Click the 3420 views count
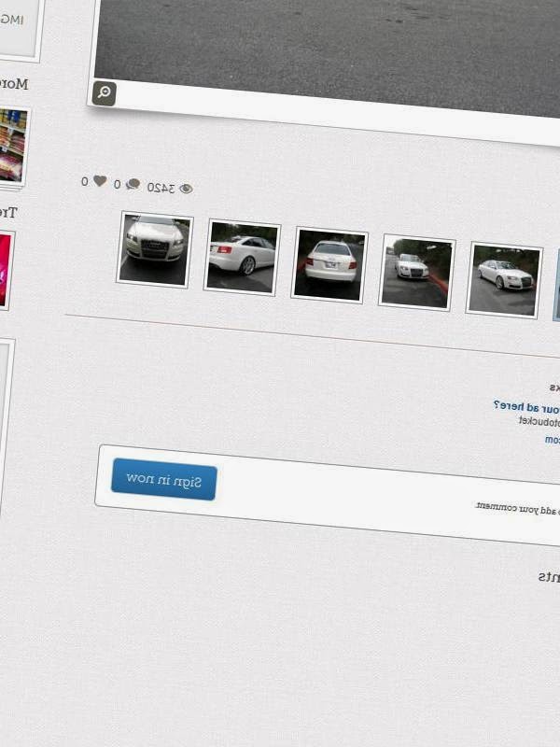Screen dimensions: 560x747 (161, 188)
